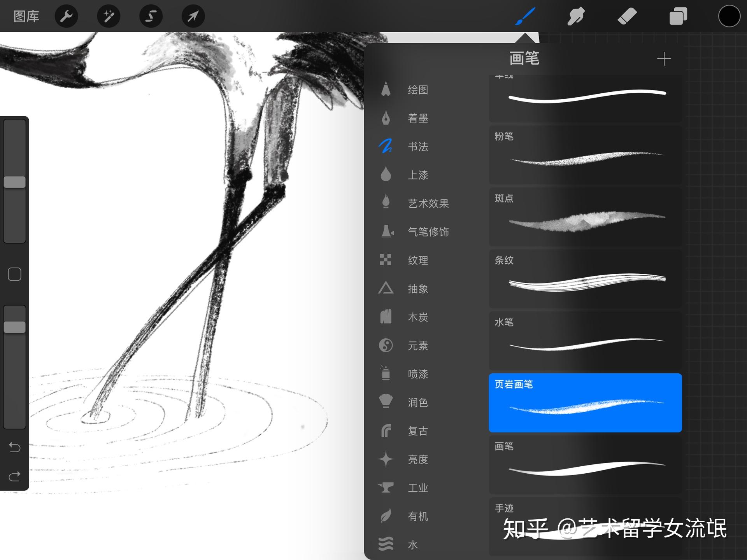747x560 pixels.
Task: Activate the Transform arrow tool
Action: coord(193,16)
